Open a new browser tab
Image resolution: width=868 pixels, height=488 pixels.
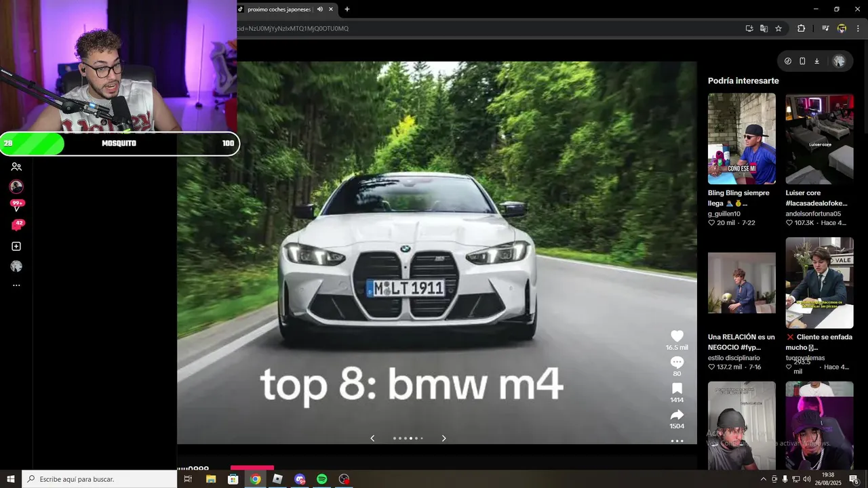347,9
